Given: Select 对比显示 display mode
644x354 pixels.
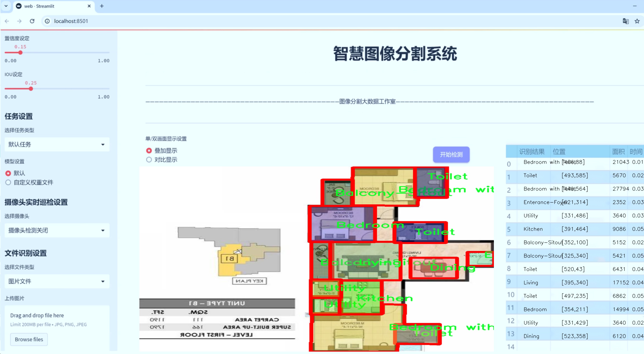Looking at the screenshot, I should [149, 160].
